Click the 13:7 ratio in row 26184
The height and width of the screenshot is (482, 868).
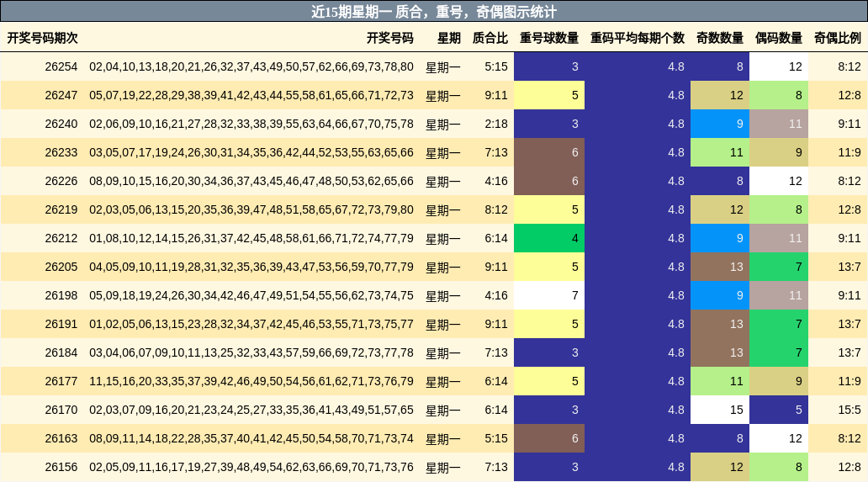tap(849, 352)
